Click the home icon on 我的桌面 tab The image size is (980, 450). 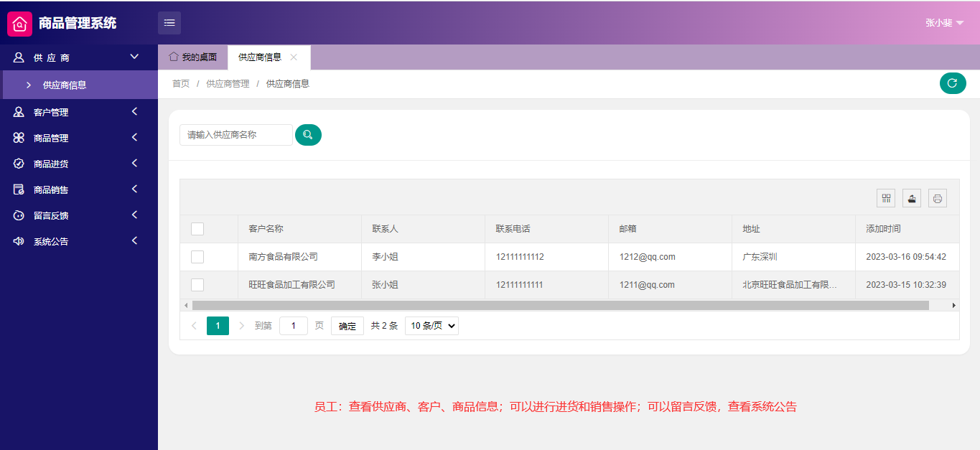[x=174, y=57]
